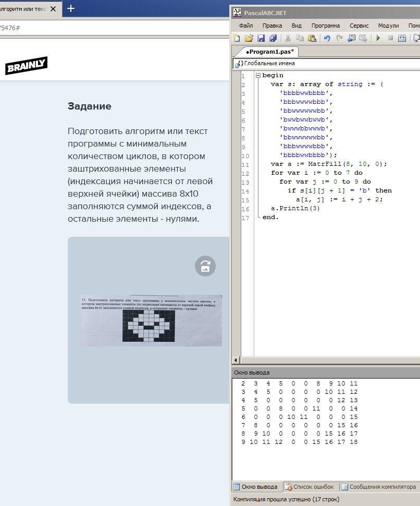Click the 'end.' line in the editor
This screenshot has height=506, width=420.
270,217
